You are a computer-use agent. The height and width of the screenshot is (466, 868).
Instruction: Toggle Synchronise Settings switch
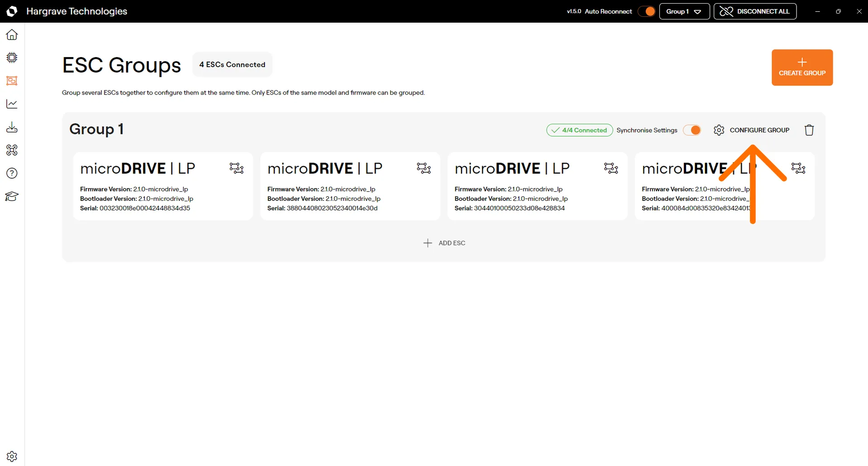pyautogui.click(x=692, y=130)
